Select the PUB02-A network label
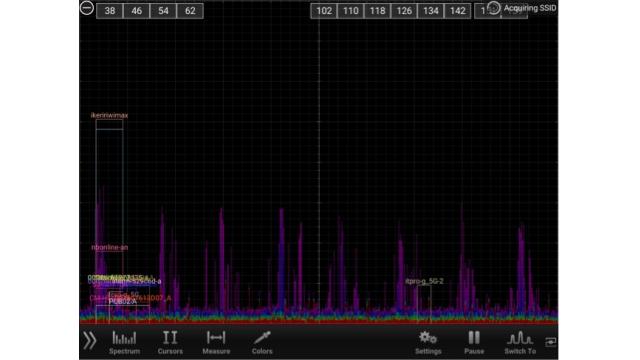 tap(122, 302)
